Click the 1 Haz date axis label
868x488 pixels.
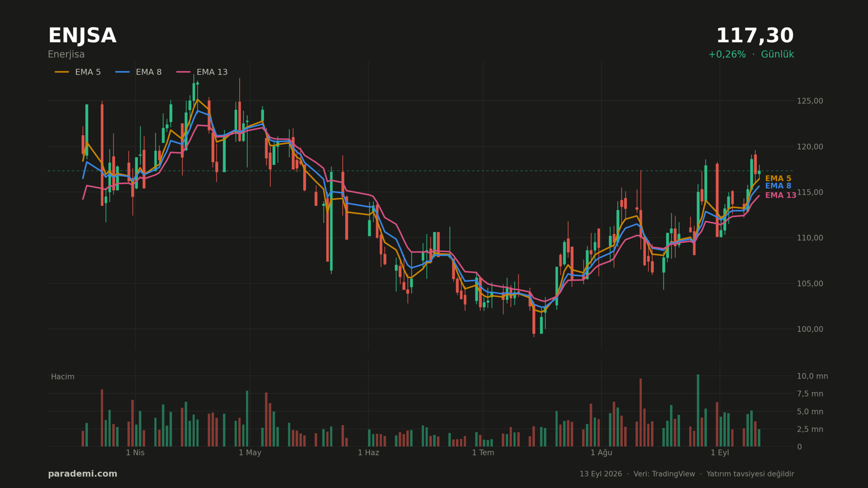368,453
